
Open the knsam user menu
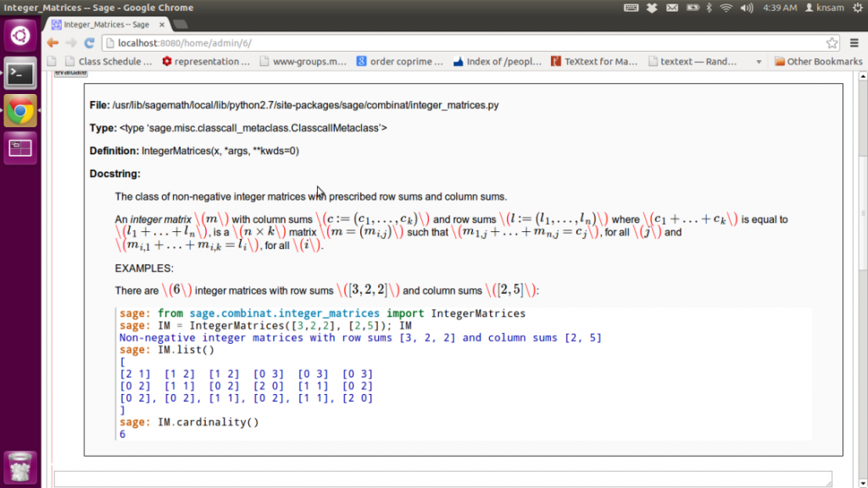tap(824, 8)
